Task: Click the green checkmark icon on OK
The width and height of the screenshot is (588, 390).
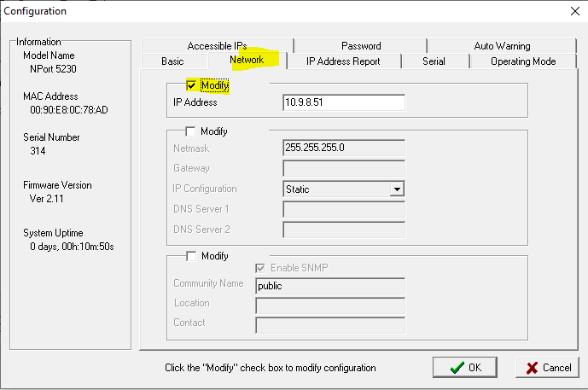Action: pyautogui.click(x=457, y=368)
